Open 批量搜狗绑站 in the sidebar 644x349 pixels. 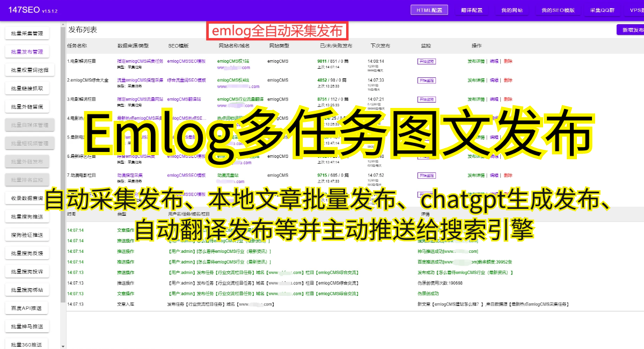[x=27, y=289]
